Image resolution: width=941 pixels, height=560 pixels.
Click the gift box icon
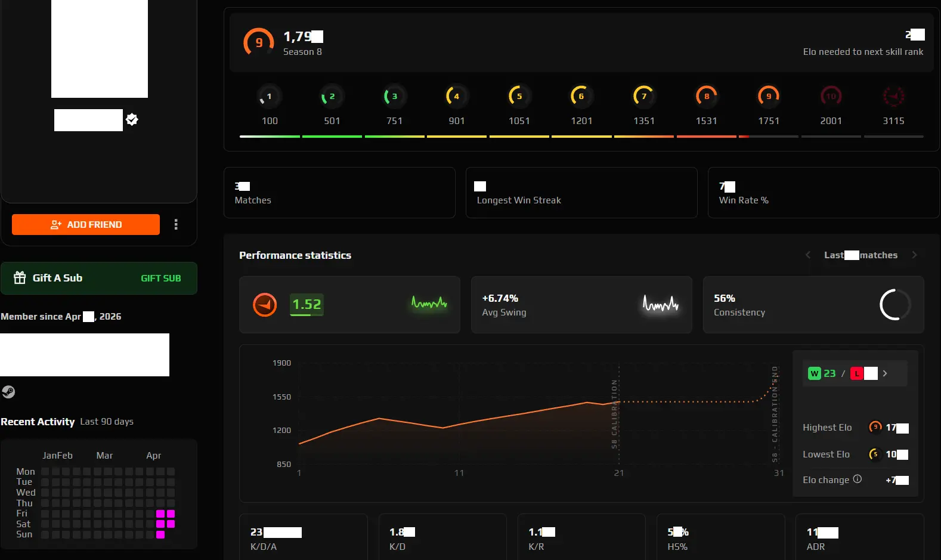(x=20, y=278)
